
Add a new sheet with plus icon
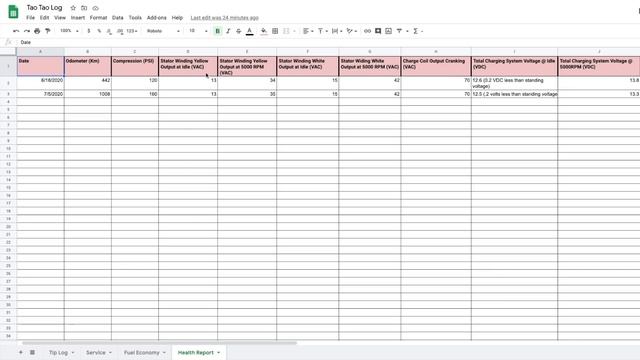pos(20,352)
